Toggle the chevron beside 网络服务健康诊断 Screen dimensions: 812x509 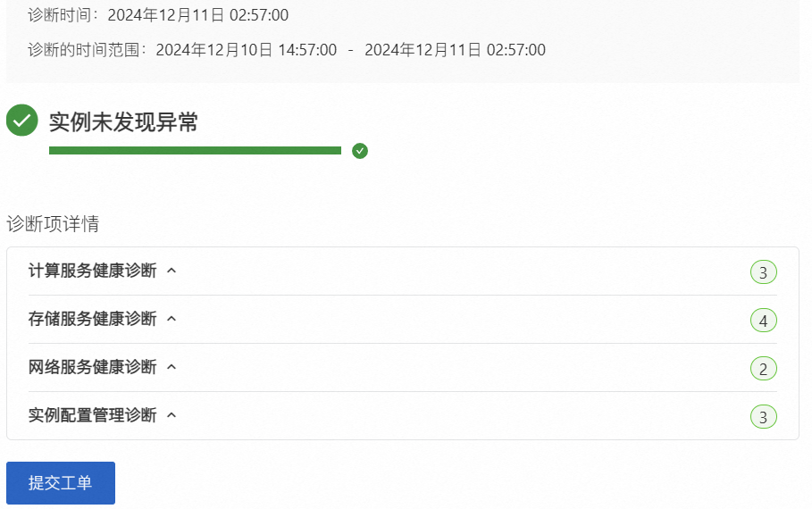click(172, 367)
